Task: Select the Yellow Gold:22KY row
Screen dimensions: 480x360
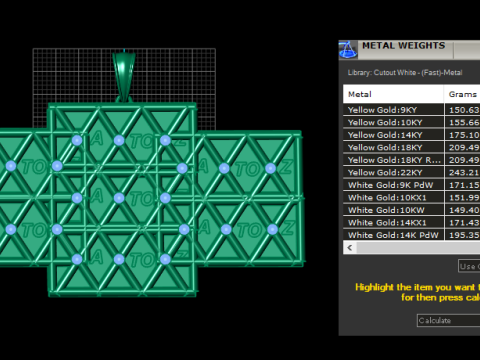Action: [x=412, y=173]
